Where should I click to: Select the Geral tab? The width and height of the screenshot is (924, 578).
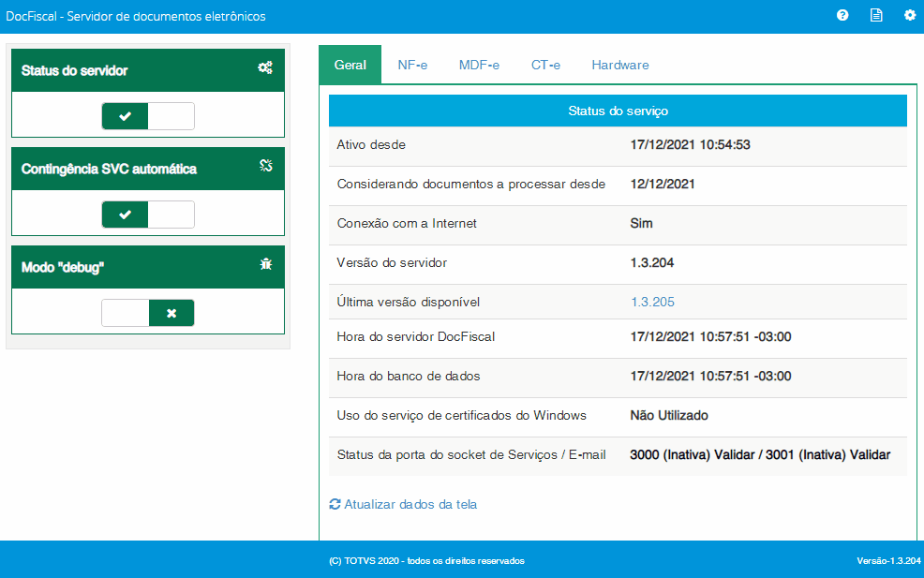(350, 65)
